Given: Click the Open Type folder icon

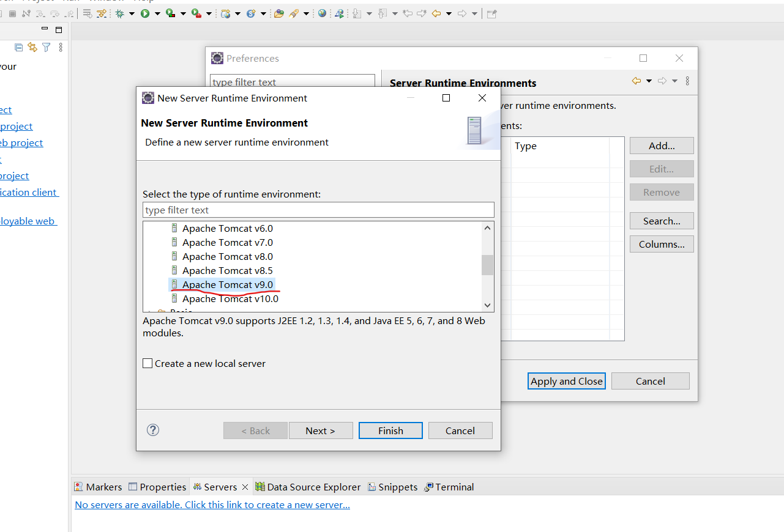Looking at the screenshot, I should click(x=279, y=13).
